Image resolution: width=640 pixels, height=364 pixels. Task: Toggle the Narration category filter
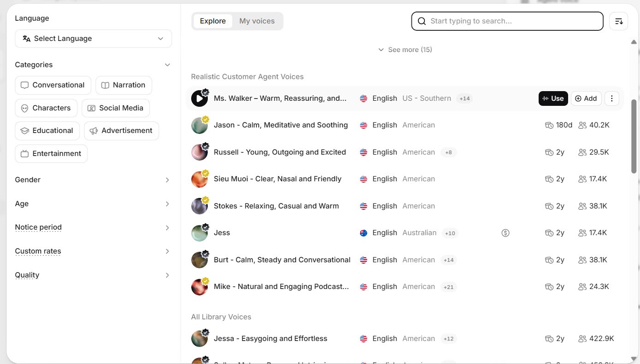pos(123,85)
